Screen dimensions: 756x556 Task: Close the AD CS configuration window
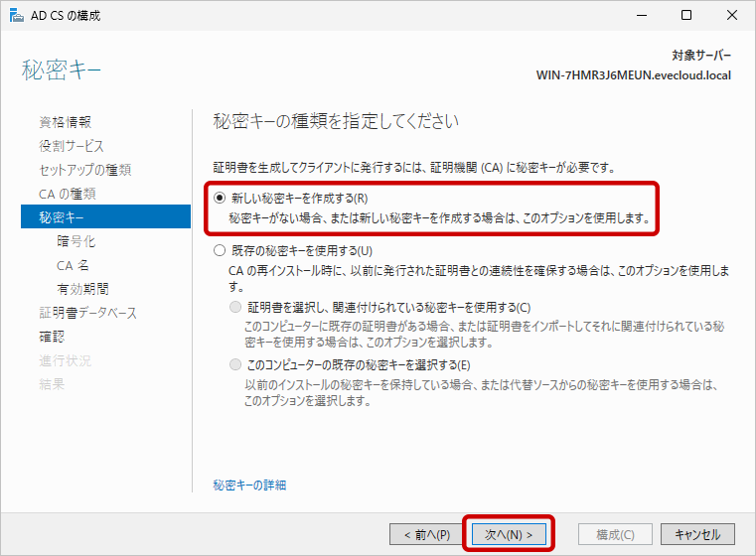tap(732, 16)
